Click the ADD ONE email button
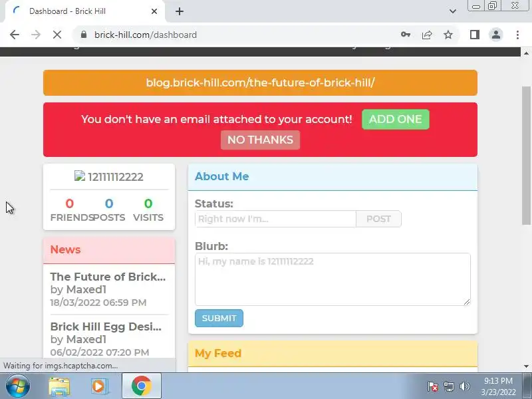Viewport: 532px width, 399px height. point(395,120)
